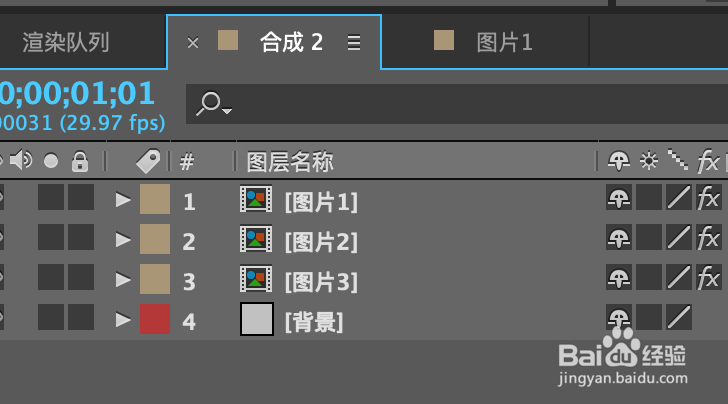Click the lock column header icon
Image resolution: width=728 pixels, height=404 pixels.
tap(80, 161)
